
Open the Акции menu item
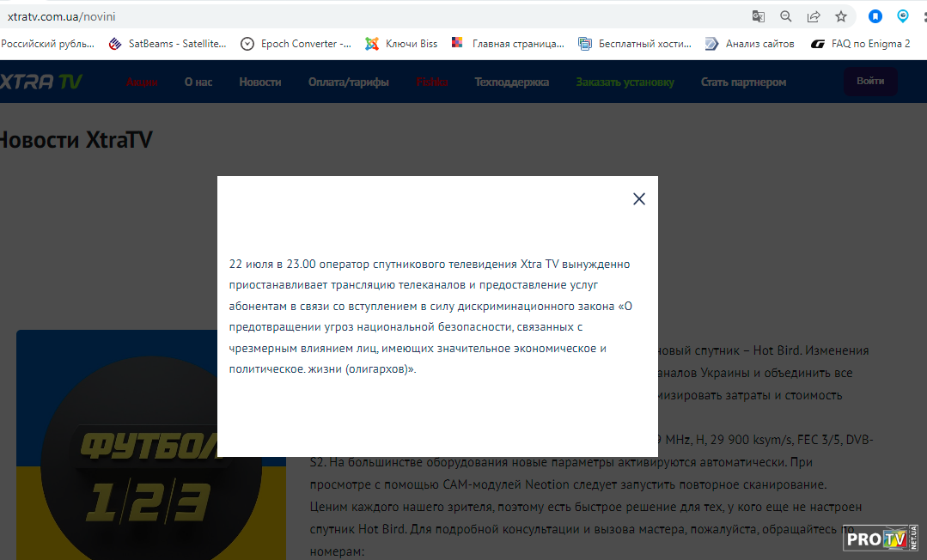click(x=142, y=82)
